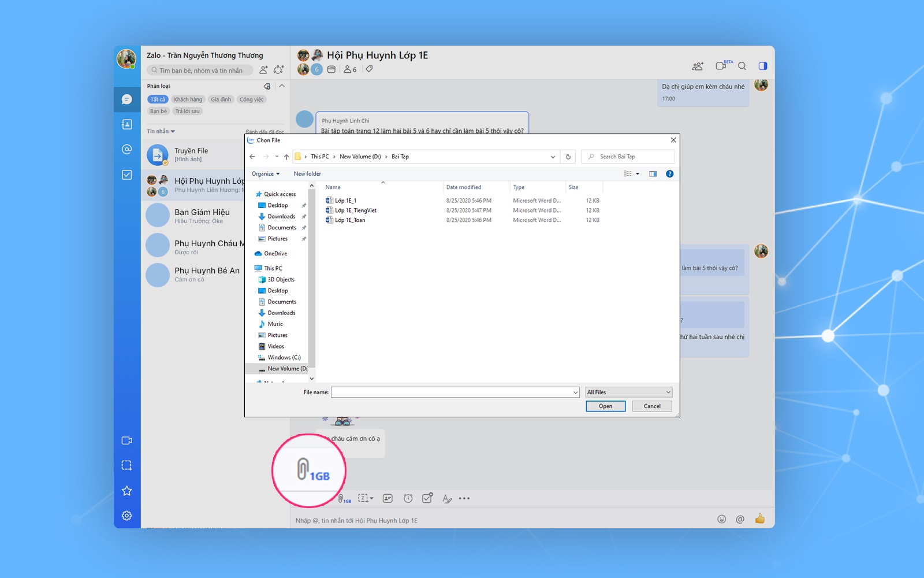Open the emoji smiley picker
Image resolution: width=924 pixels, height=578 pixels.
[x=721, y=519]
